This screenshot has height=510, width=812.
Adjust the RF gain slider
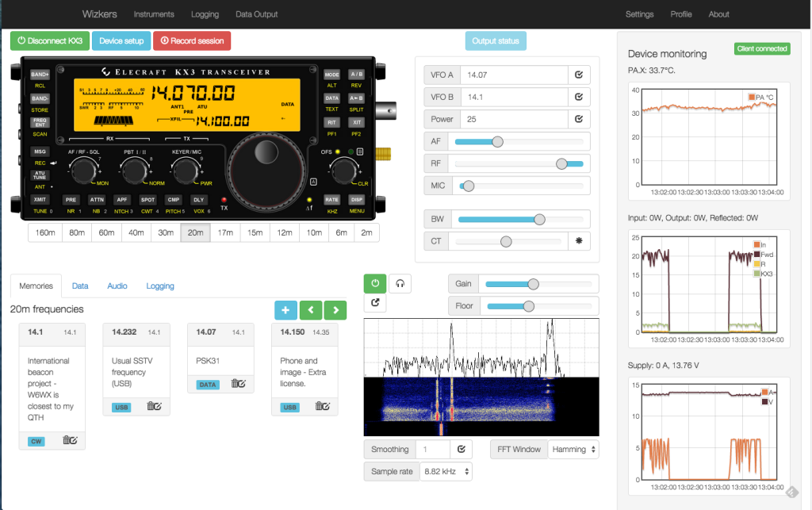tap(519, 163)
